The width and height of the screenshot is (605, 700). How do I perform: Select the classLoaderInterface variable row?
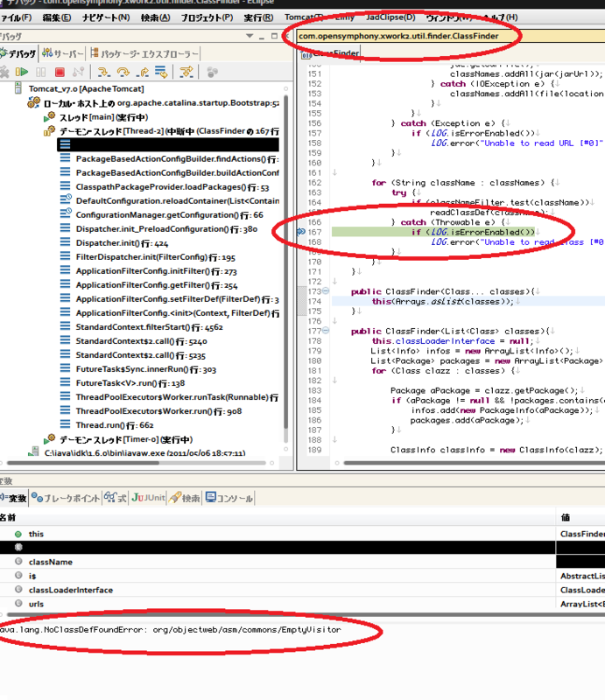(x=303, y=590)
